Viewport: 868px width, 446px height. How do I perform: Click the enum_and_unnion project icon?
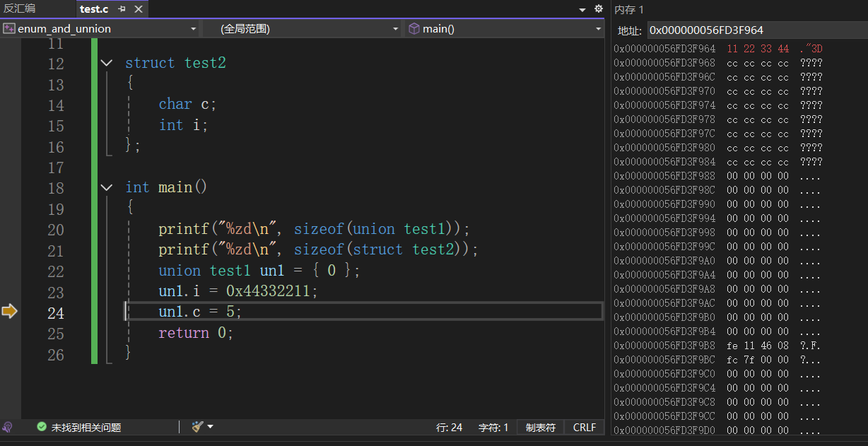click(x=9, y=29)
